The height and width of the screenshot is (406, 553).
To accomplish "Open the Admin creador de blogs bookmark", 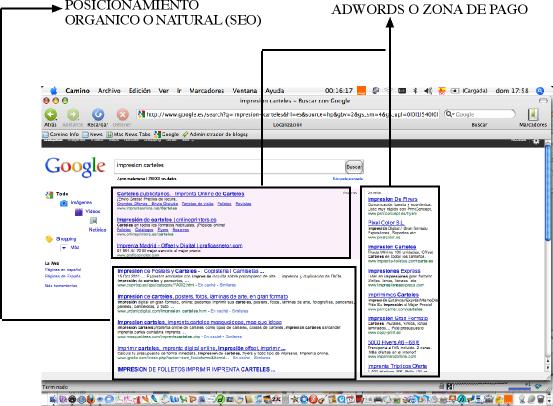I will (215, 134).
